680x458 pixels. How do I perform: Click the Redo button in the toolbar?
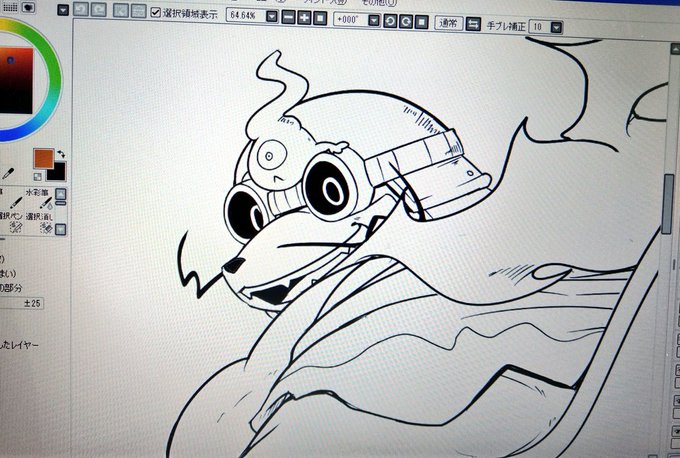coord(98,10)
